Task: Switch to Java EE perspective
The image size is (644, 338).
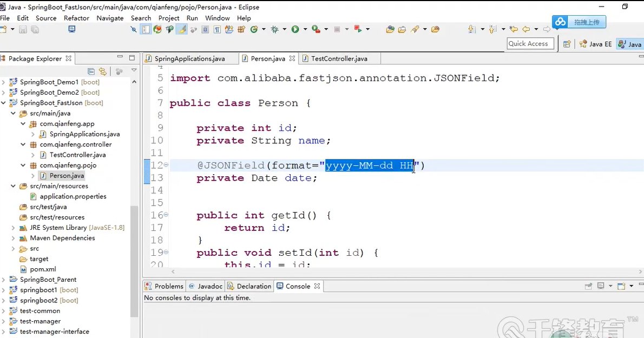Action: point(595,44)
